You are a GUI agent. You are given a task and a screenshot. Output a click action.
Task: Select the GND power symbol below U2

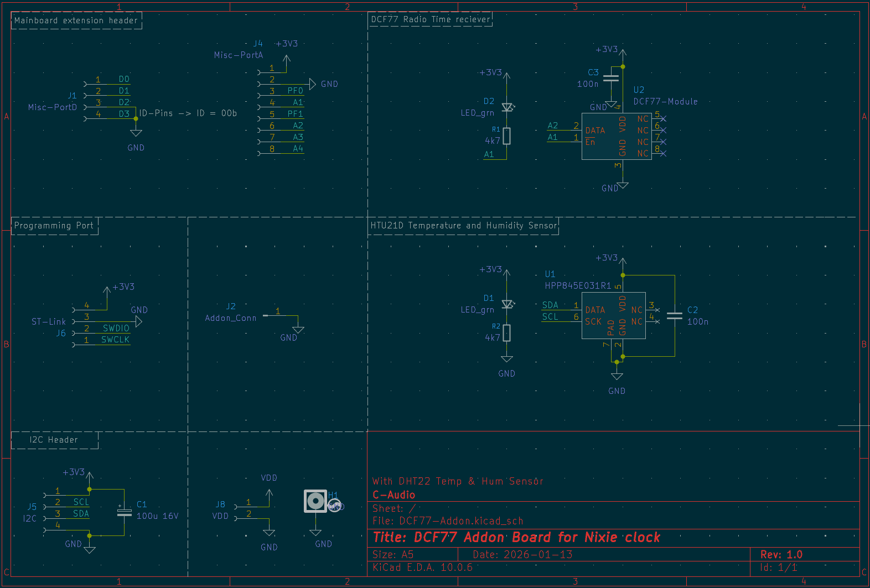pyautogui.click(x=623, y=185)
